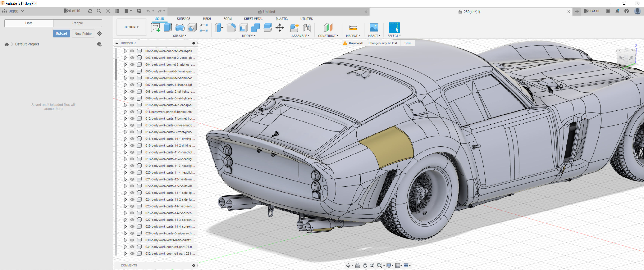Expand 006-bodywork-trunklid-2-handle node
Screen dimensions: 644x270
125,78
